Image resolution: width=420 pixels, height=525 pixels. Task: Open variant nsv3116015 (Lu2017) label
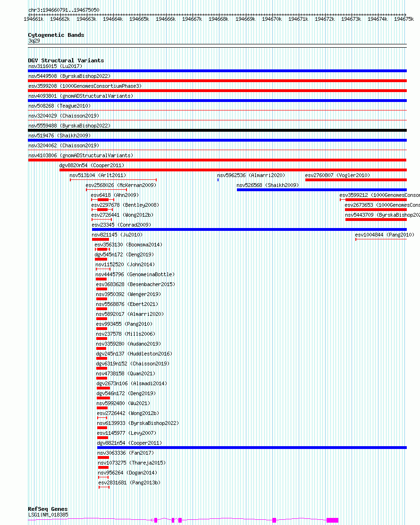(55, 66)
